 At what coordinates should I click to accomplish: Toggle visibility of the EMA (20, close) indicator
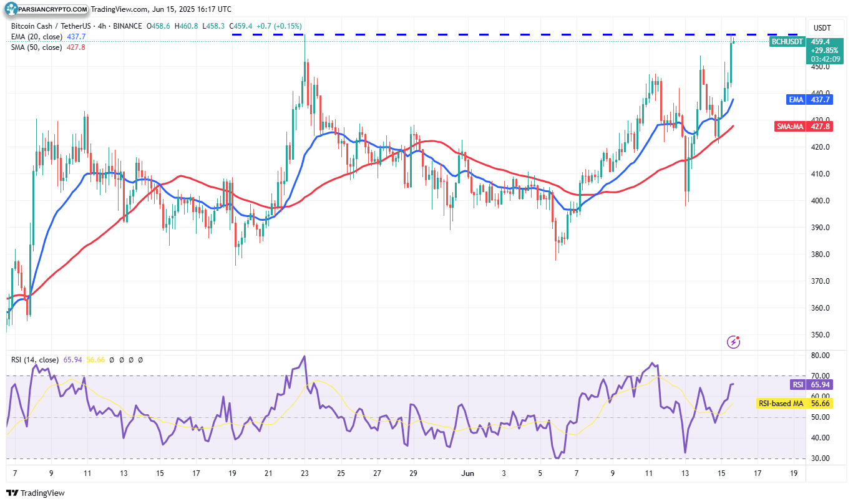(37, 37)
